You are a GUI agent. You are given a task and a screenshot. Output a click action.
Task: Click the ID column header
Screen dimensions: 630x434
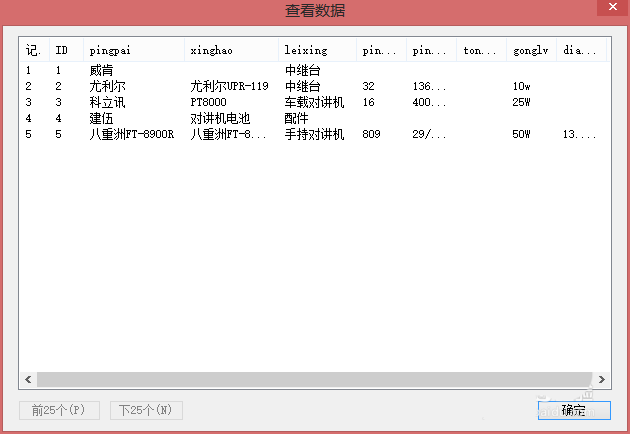click(66, 50)
